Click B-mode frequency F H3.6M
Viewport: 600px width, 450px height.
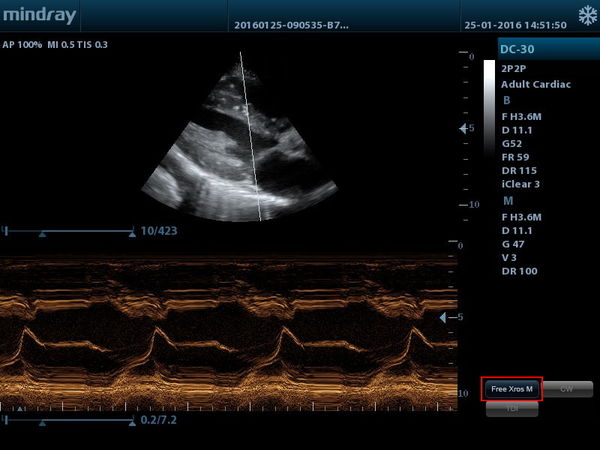tap(521, 117)
